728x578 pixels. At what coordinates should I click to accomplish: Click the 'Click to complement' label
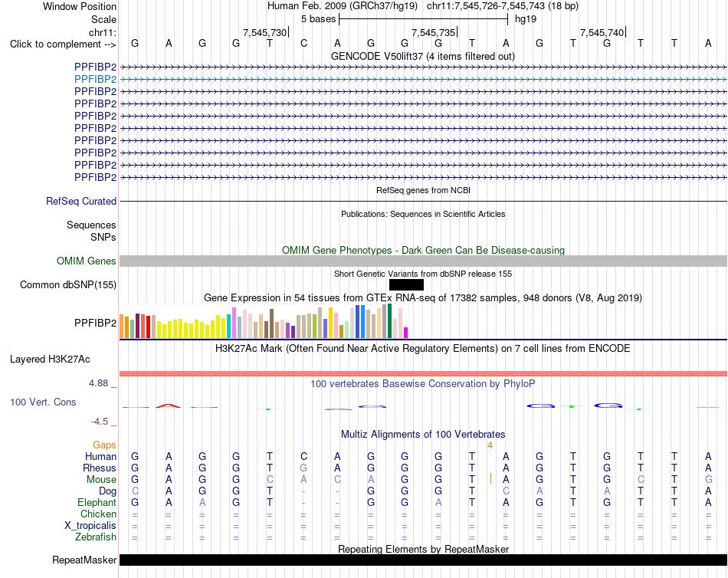coord(63,44)
